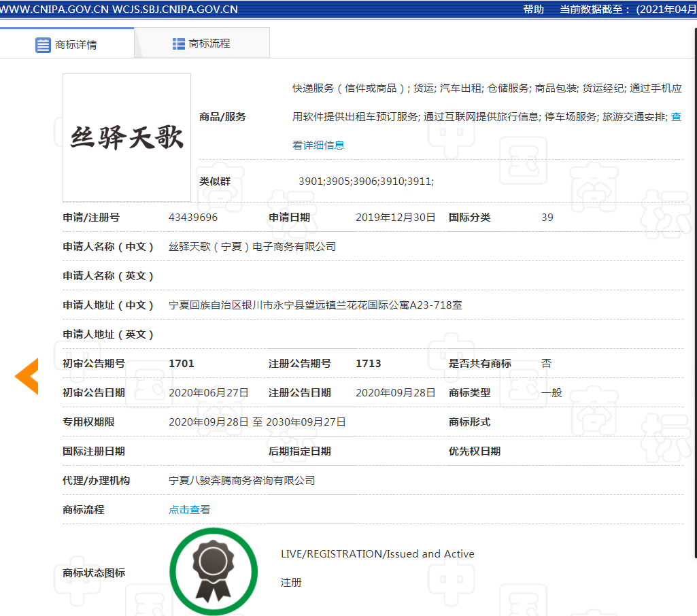Click the applicant address starting with 宁夏回族自治区
The width and height of the screenshot is (697, 616).
[x=315, y=305]
